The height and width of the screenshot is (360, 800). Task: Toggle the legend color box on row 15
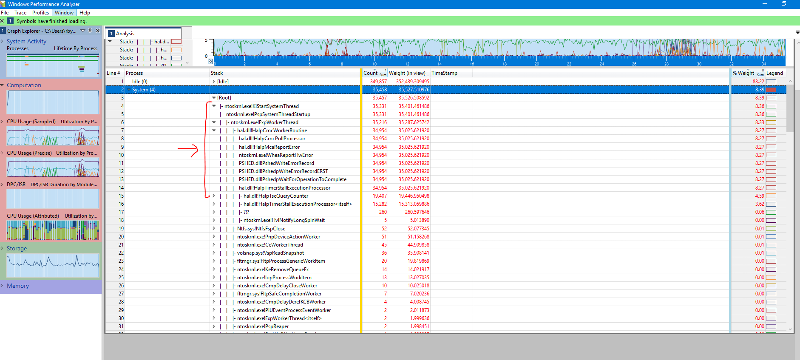tap(770, 196)
